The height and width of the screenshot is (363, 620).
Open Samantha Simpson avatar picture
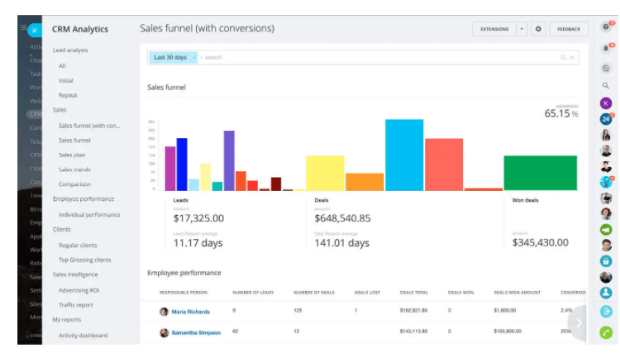[x=164, y=333]
